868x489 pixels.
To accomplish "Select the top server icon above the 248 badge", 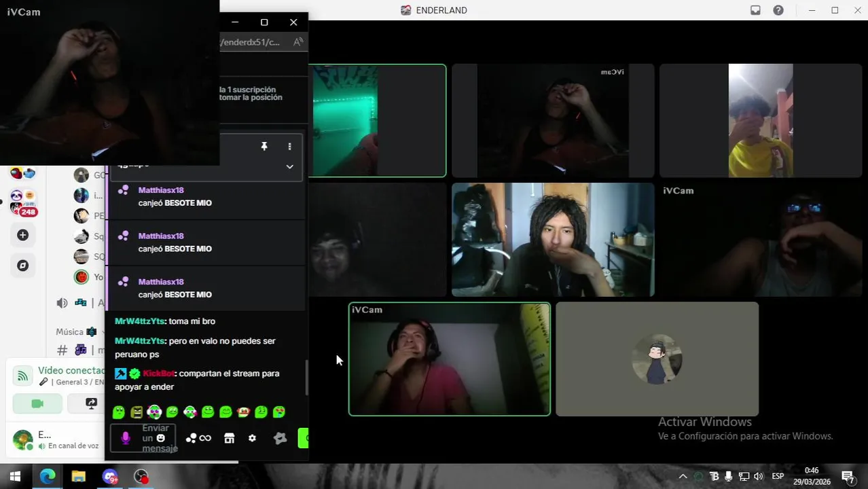I will pos(22,174).
